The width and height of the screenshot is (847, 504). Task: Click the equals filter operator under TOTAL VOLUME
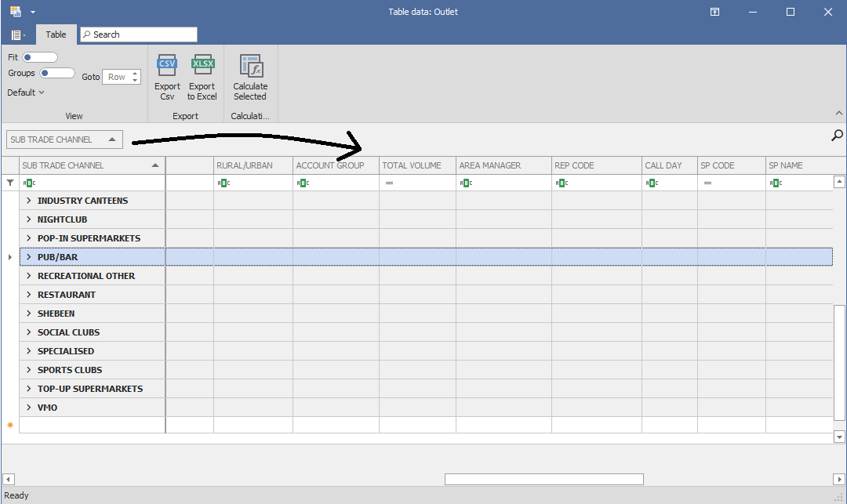[x=388, y=183]
